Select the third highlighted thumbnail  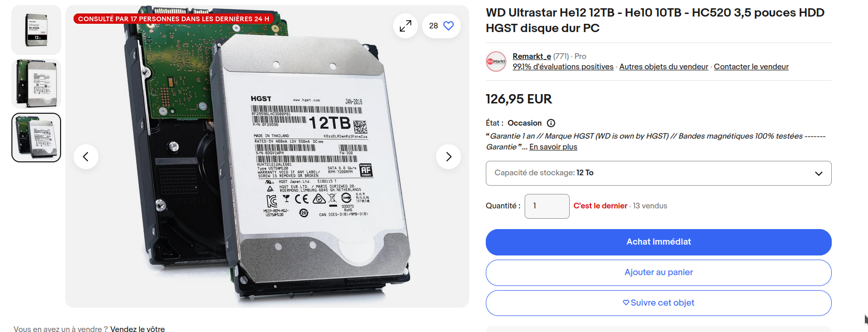tap(36, 138)
